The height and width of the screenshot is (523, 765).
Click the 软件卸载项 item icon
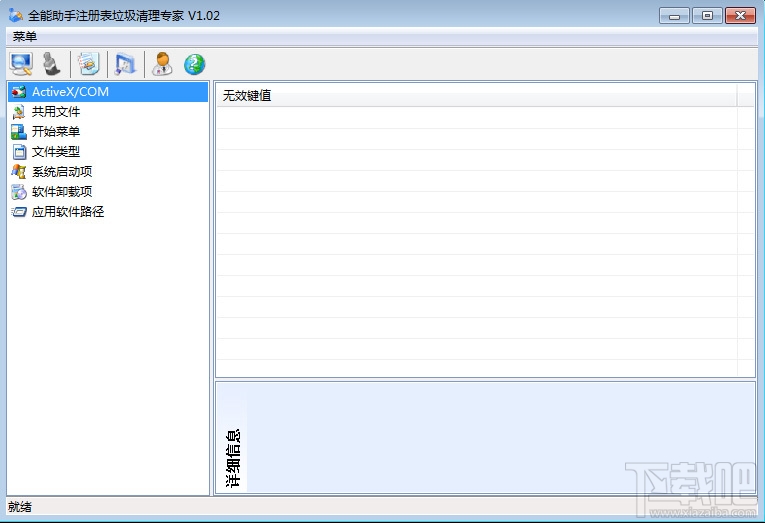[x=19, y=192]
